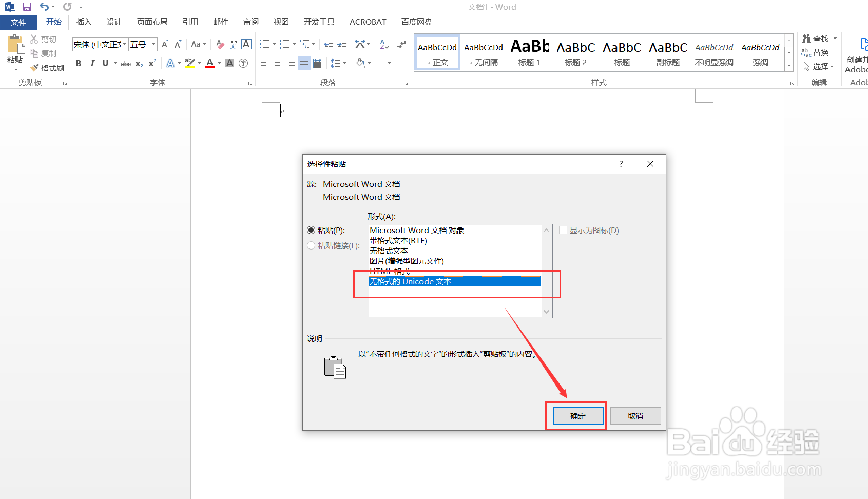The image size is (868, 499).
Task: Open the paragraph dialog launcher
Action: (406, 83)
